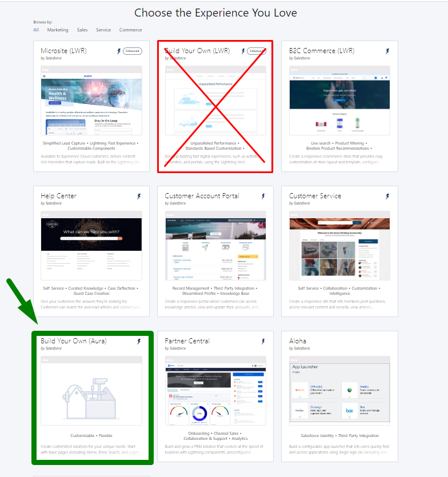
Task: Filter templates by All
Action: 36,30
